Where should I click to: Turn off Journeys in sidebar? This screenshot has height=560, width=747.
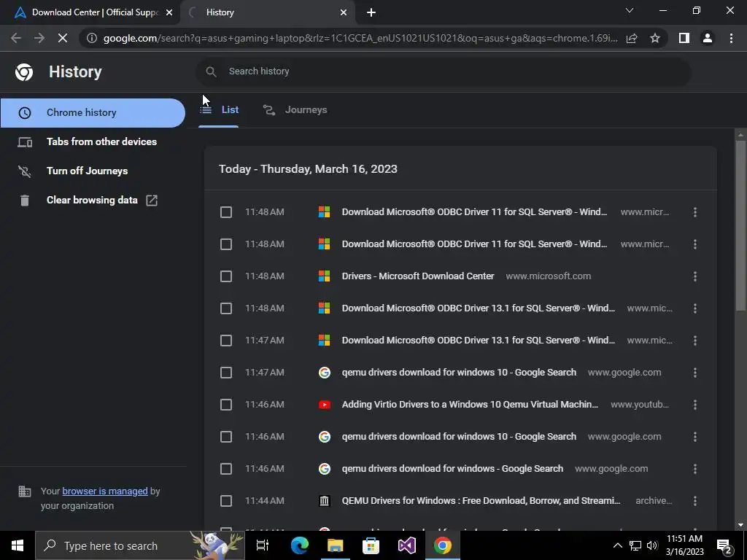click(93, 171)
